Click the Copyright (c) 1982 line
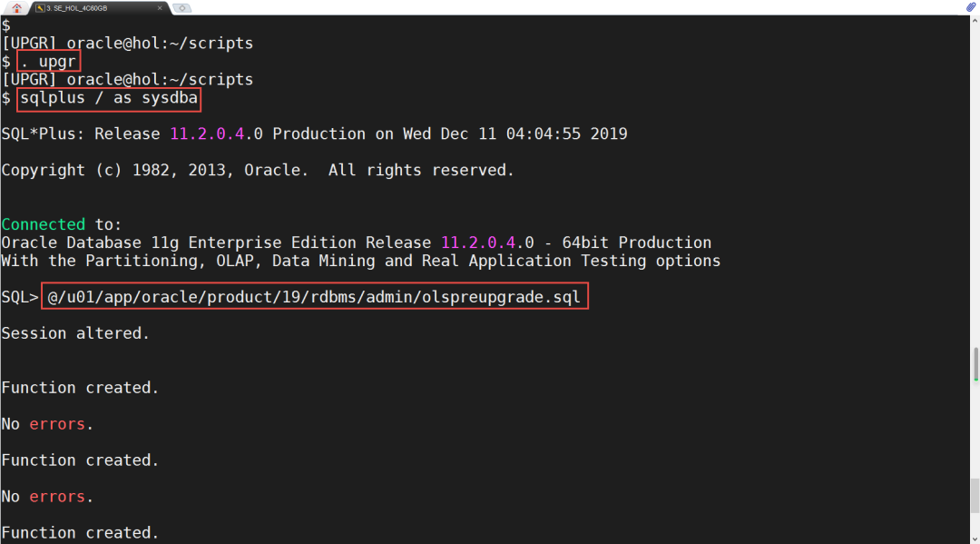This screenshot has width=980, height=544. [x=258, y=170]
